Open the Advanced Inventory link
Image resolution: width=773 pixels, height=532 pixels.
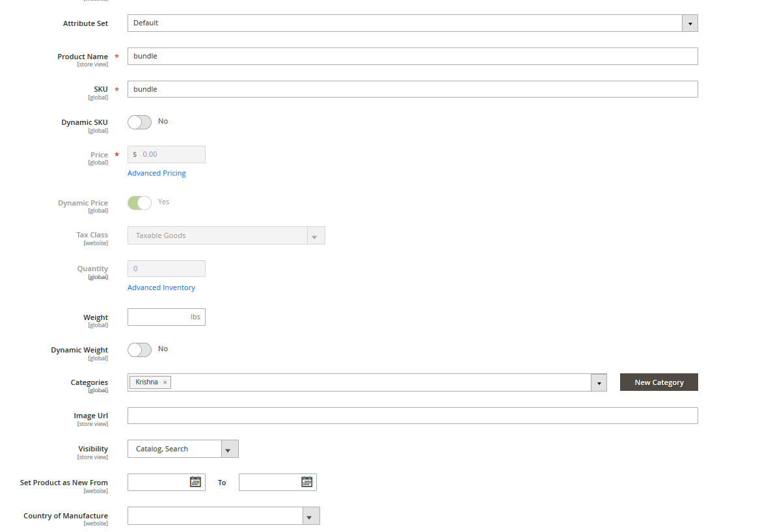click(x=161, y=287)
